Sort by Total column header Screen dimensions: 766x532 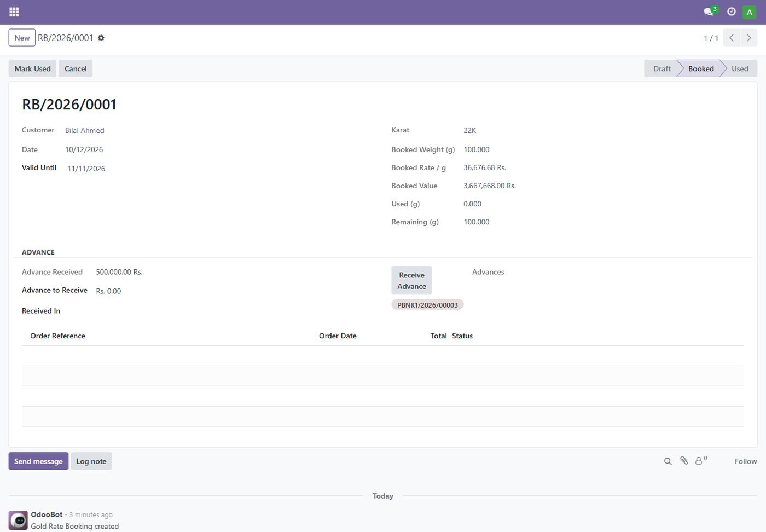coord(439,336)
